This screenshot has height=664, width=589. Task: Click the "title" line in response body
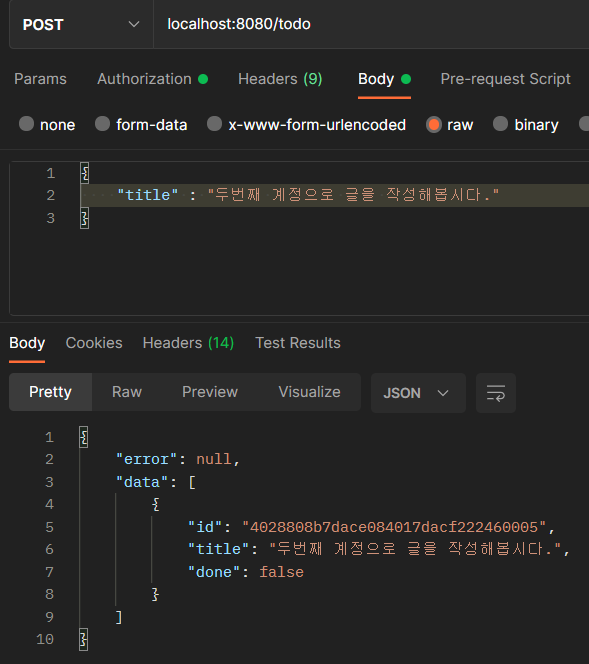coord(378,550)
